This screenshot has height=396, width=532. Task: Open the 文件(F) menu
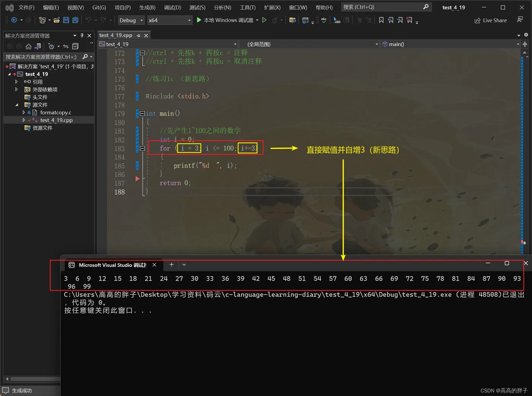coord(27,8)
